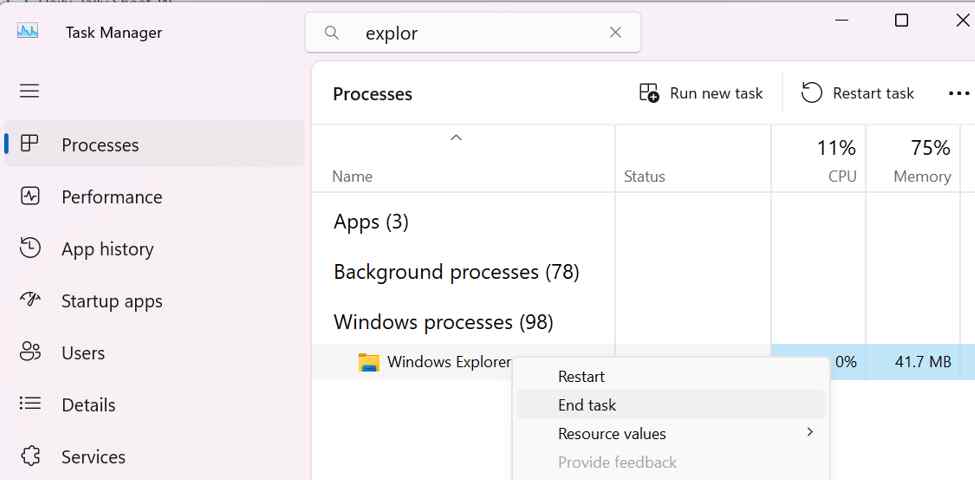Sort by the CPU column header
This screenshot has width=975, height=480.
click(x=835, y=160)
